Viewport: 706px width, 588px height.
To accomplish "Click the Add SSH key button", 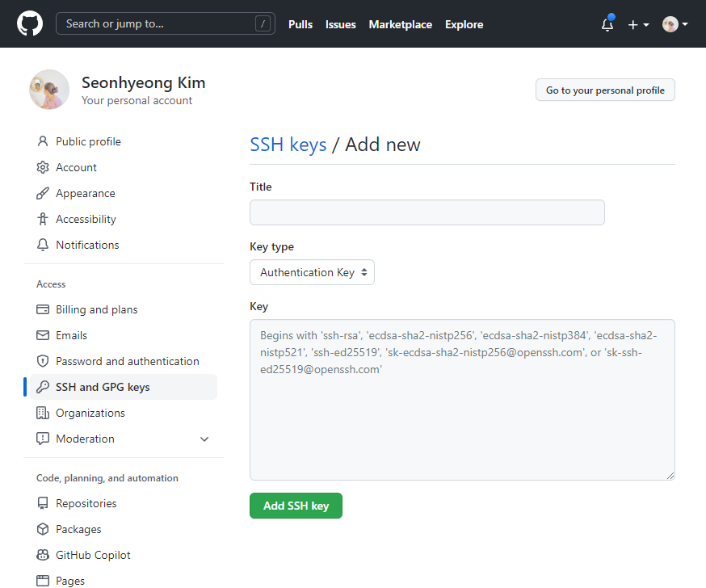I will pyautogui.click(x=296, y=506).
